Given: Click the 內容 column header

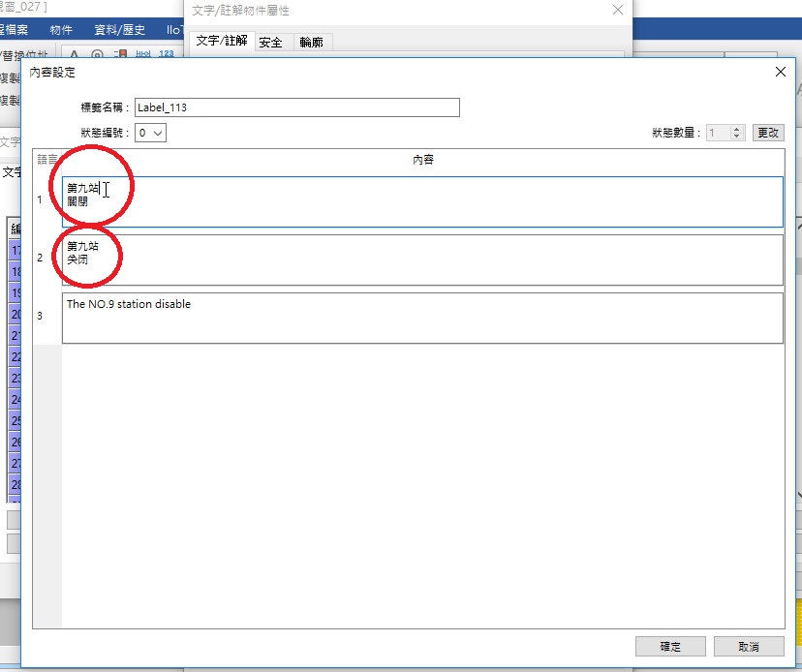Looking at the screenshot, I should point(422,159).
